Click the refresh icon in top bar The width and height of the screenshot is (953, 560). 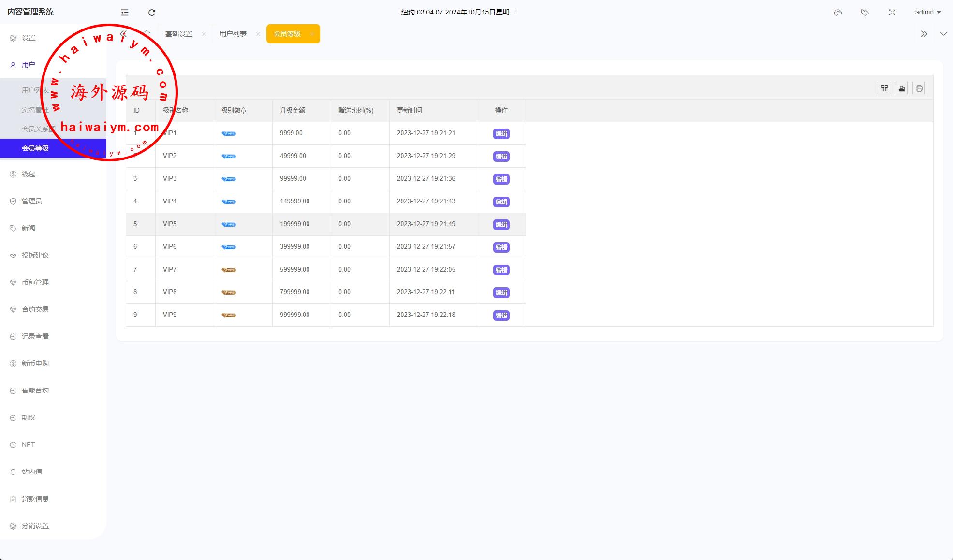[x=152, y=13]
